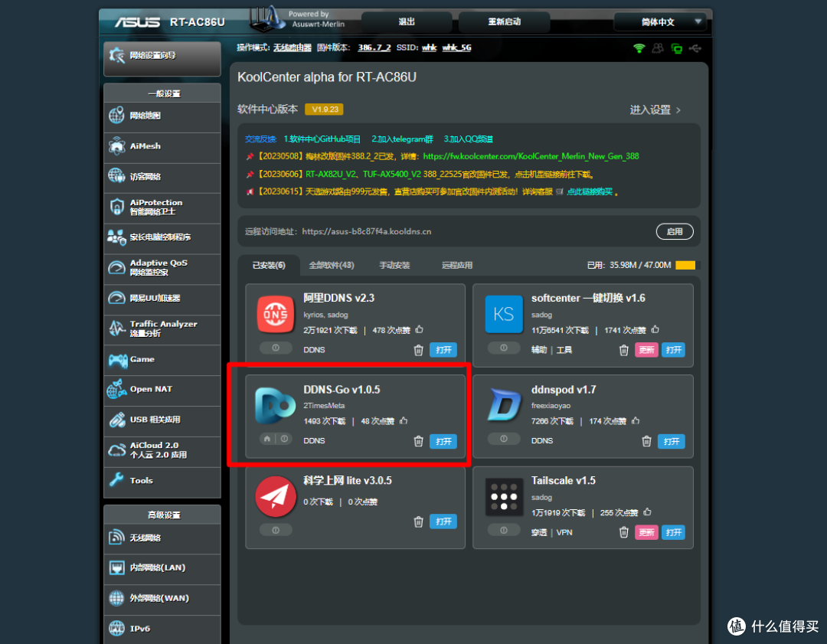Remove ddnspod using its trash icon
The width and height of the screenshot is (827, 644).
(x=646, y=442)
